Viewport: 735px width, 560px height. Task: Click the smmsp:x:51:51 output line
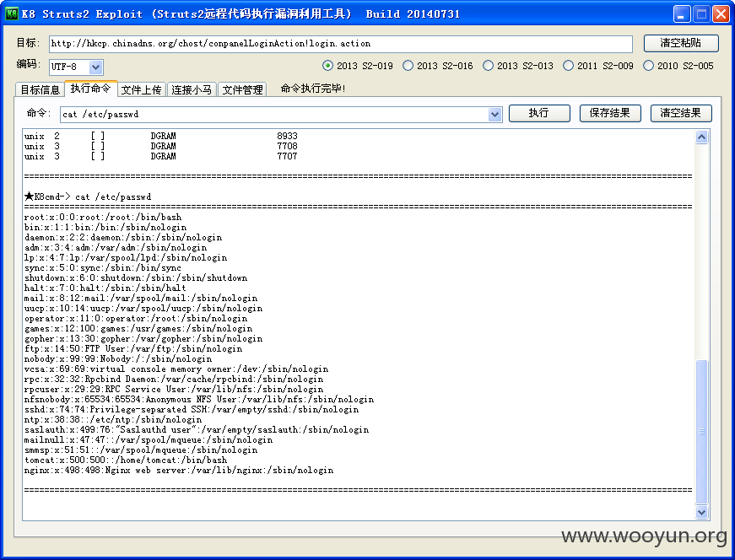(x=141, y=450)
